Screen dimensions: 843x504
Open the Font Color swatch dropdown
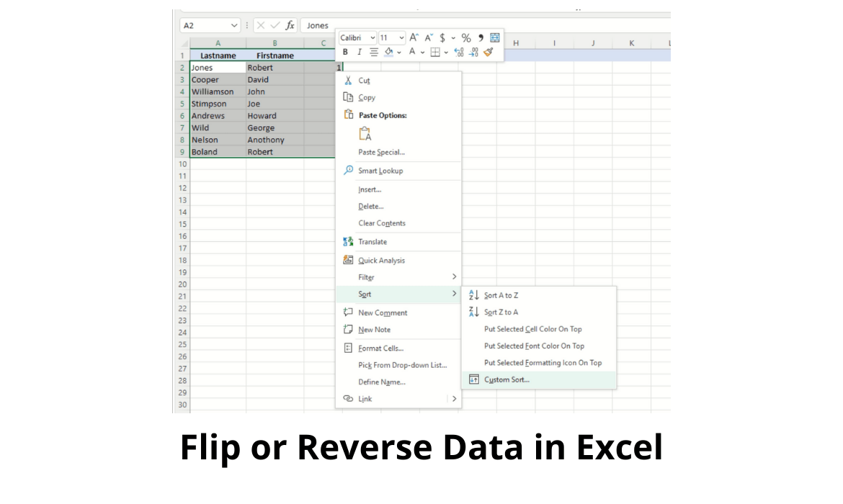pyautogui.click(x=423, y=52)
